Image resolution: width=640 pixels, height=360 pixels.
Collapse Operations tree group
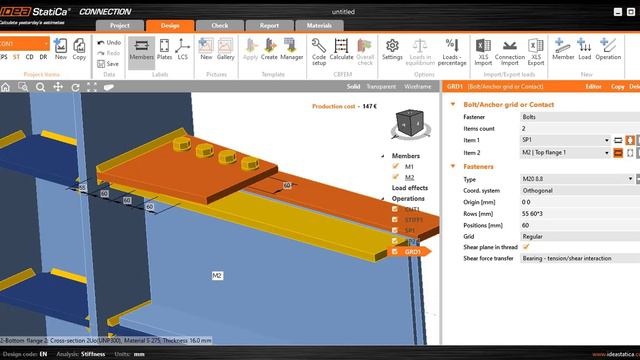pos(383,199)
